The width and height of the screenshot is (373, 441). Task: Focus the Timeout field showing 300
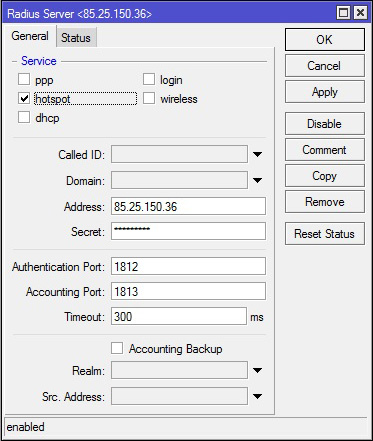click(179, 316)
